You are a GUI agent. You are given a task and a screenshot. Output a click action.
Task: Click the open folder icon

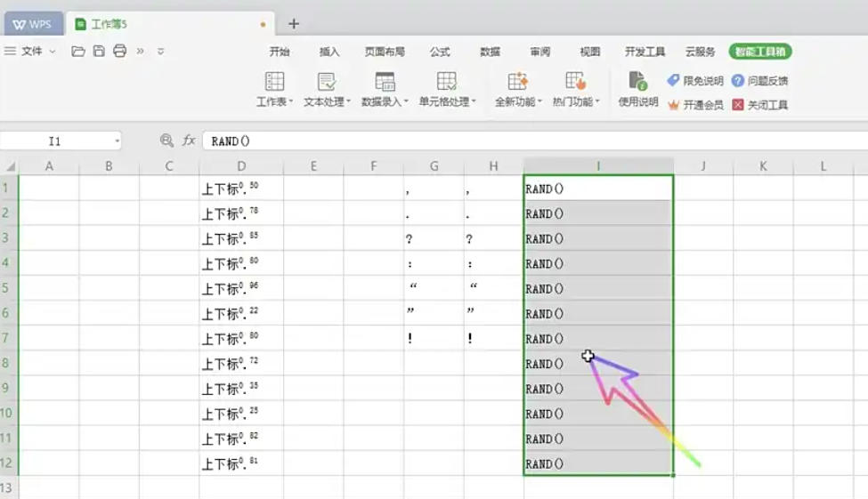click(78, 52)
